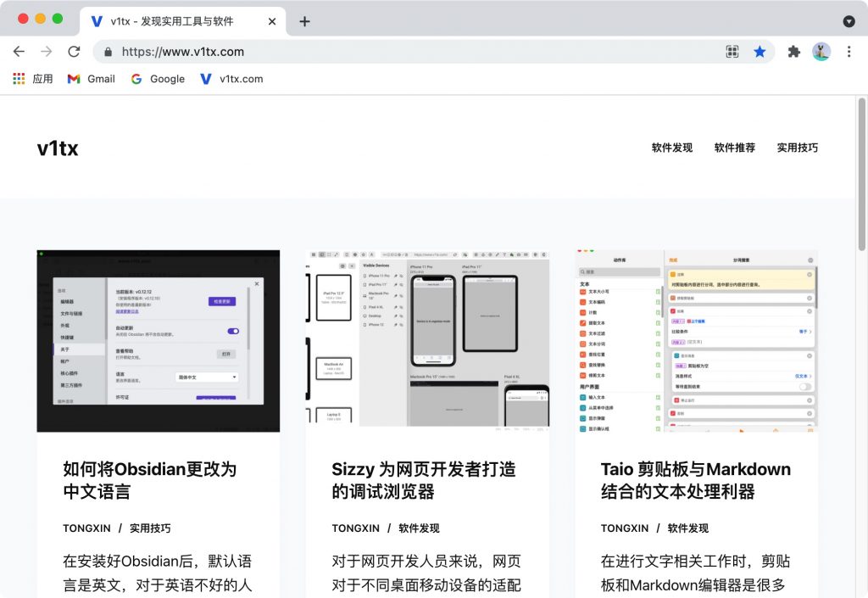Open the Chrome profile avatar
868x598 pixels.
pyautogui.click(x=821, y=52)
